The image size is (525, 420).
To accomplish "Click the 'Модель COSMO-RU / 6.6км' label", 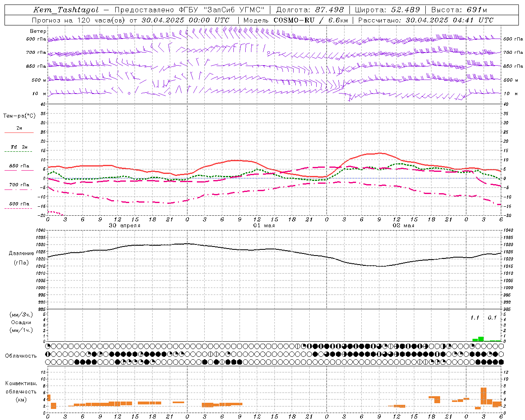I will point(296,20).
